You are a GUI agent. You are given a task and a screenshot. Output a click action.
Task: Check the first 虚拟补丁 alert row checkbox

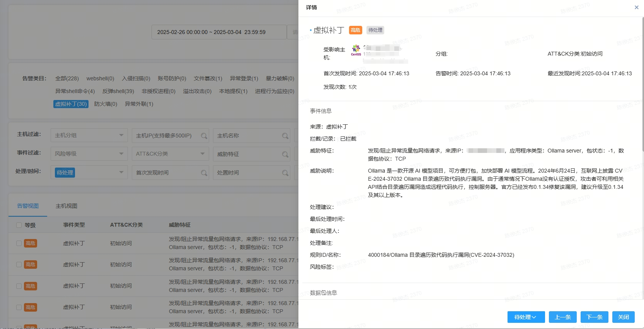point(19,243)
